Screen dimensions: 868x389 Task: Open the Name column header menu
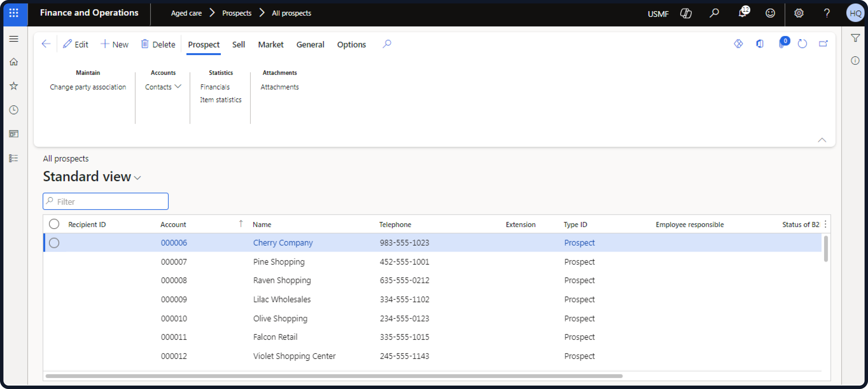(262, 224)
